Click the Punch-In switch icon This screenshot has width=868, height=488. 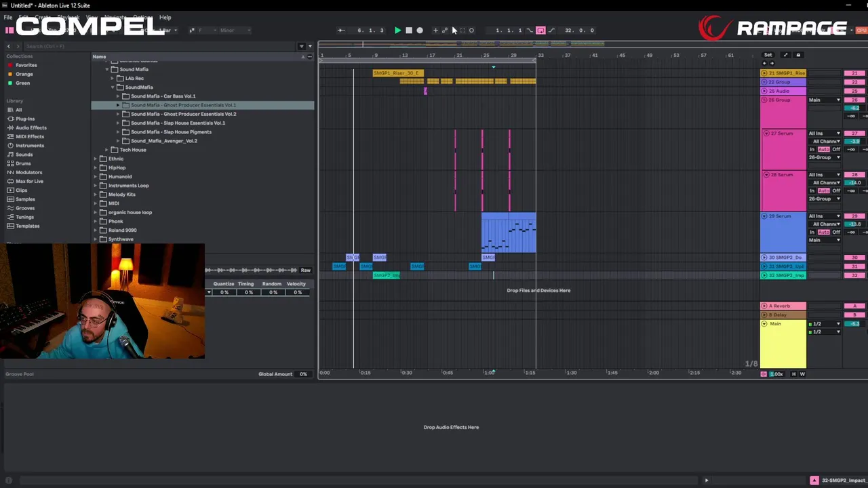click(530, 30)
